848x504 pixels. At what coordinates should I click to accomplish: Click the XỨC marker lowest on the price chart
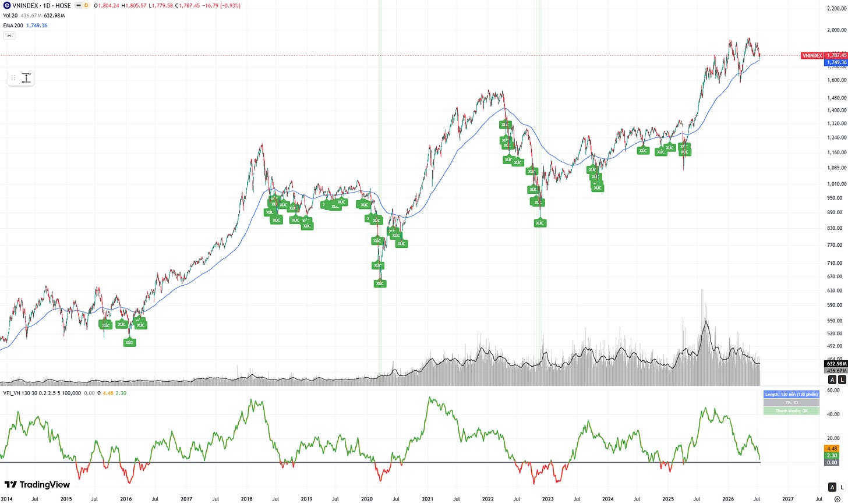(x=129, y=342)
